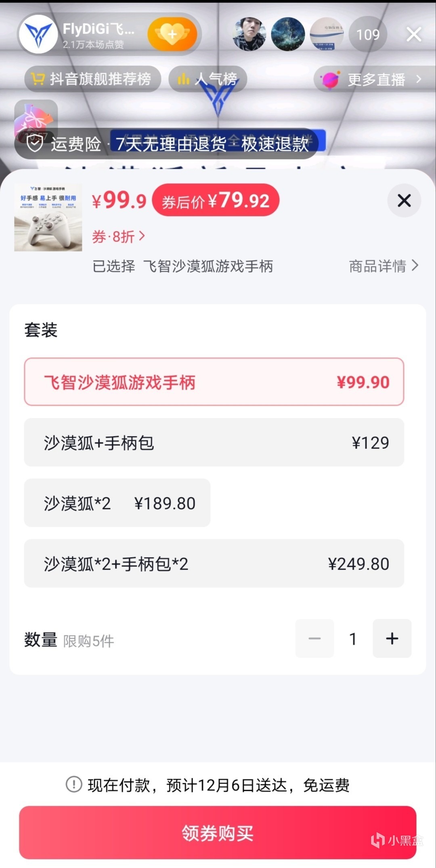436x868 pixels.
Task: Close the product options sheet
Action: (x=404, y=201)
